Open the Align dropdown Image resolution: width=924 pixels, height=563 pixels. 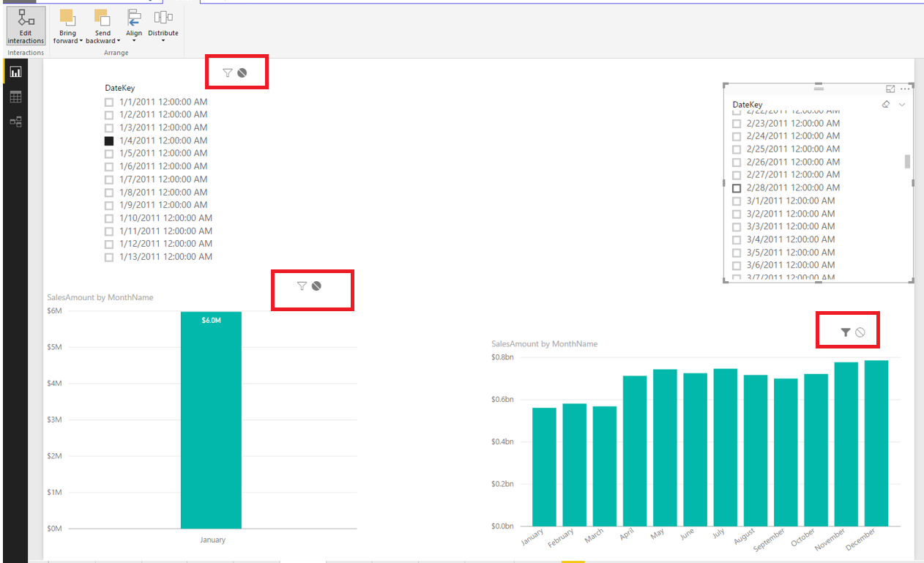134,25
